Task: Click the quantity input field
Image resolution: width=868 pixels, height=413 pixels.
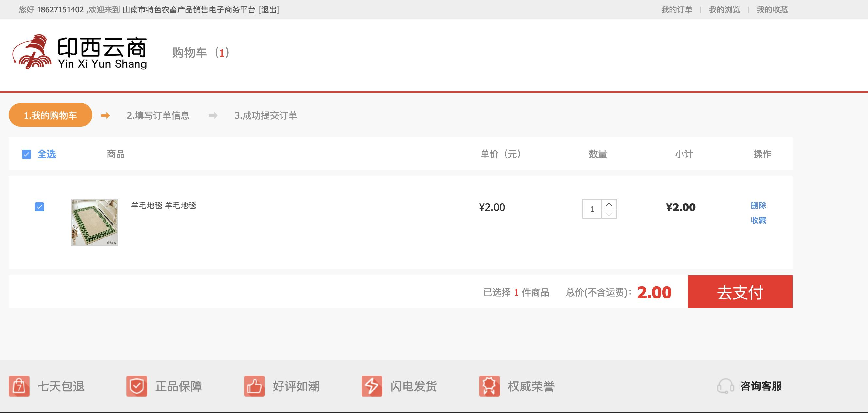Action: coord(592,209)
